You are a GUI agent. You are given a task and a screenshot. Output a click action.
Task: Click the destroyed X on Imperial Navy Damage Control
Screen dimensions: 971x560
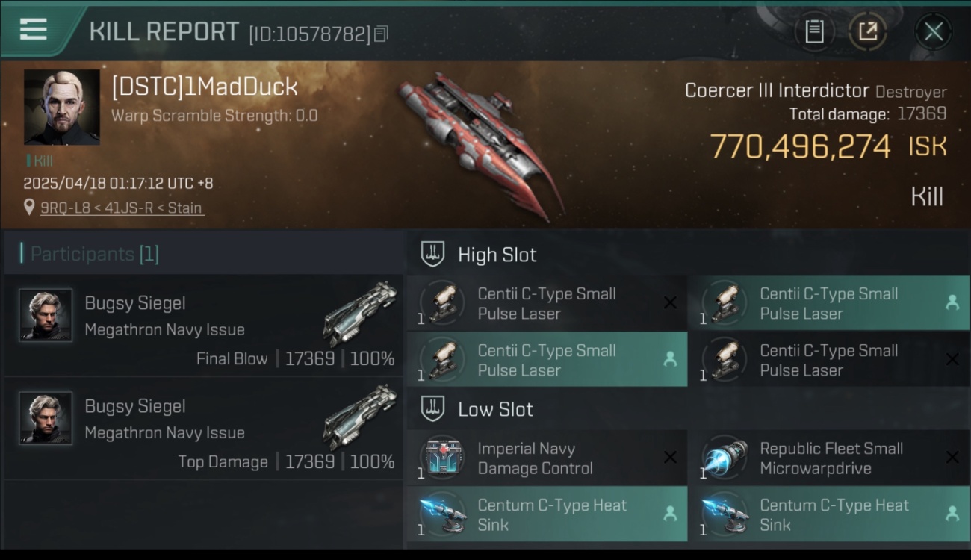pos(670,457)
